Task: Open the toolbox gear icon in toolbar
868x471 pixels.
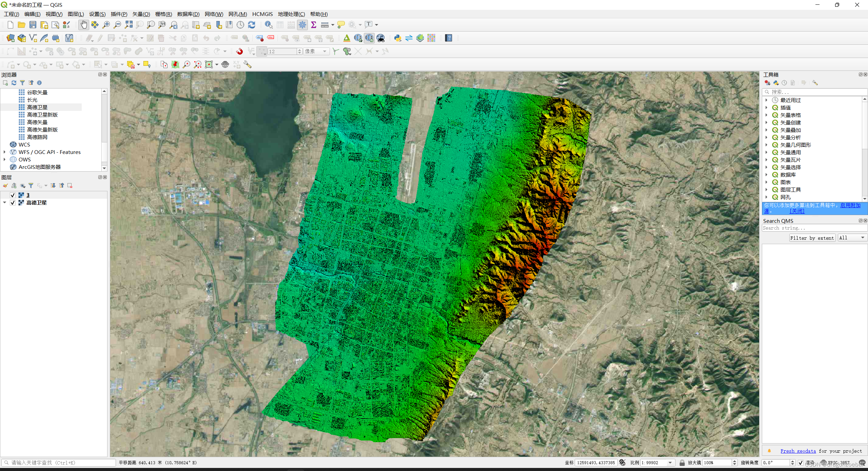Action: (x=302, y=25)
